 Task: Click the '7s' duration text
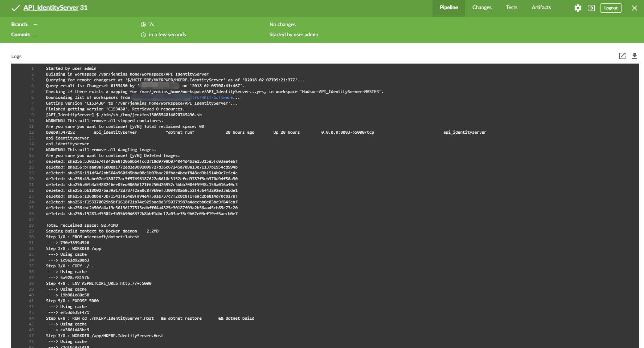[152, 25]
